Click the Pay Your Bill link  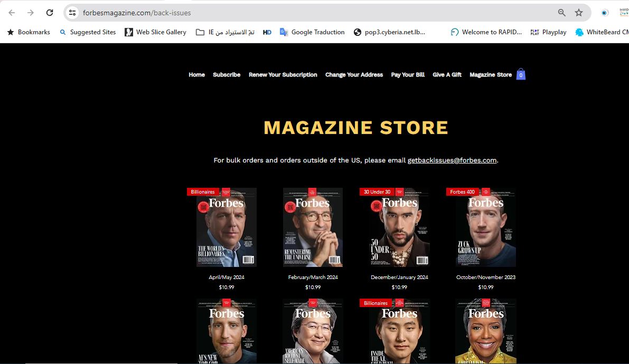pyautogui.click(x=408, y=75)
